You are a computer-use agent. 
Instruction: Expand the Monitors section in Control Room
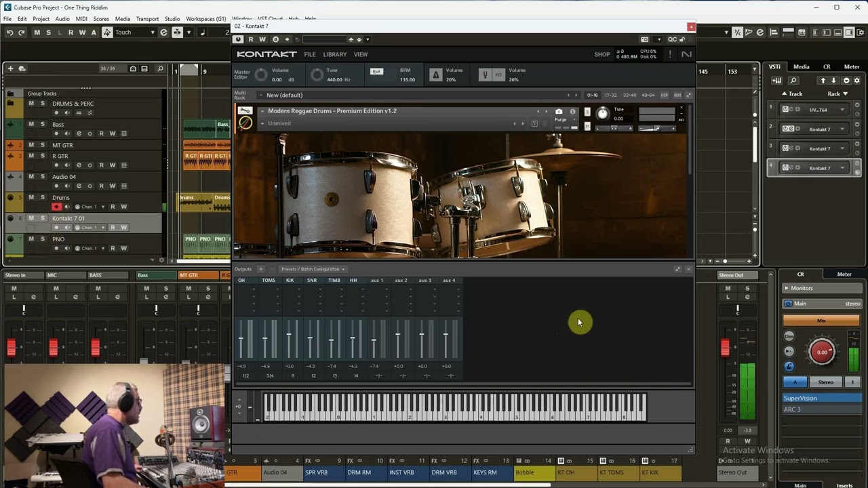coord(787,288)
